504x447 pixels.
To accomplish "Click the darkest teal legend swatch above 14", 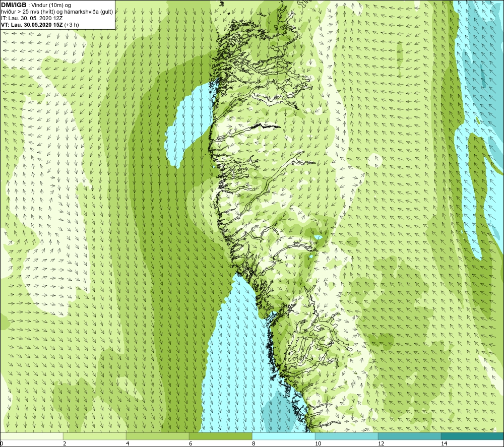I will [473, 436].
